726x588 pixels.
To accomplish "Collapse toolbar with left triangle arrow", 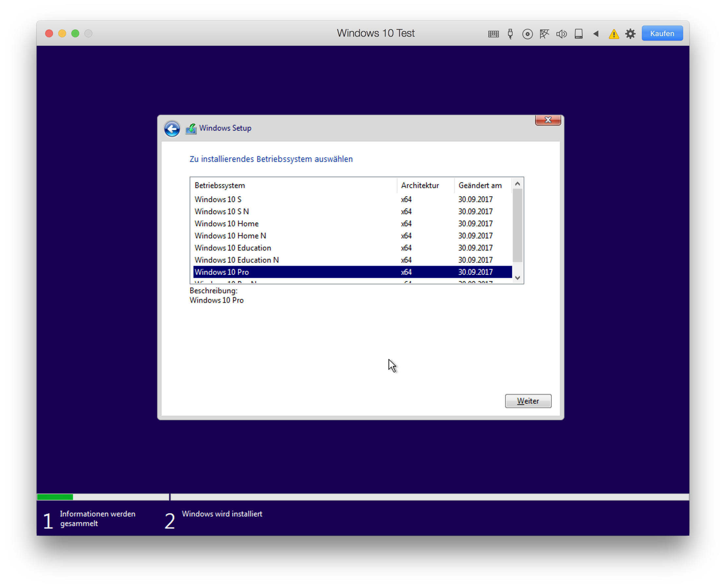I will tap(596, 33).
